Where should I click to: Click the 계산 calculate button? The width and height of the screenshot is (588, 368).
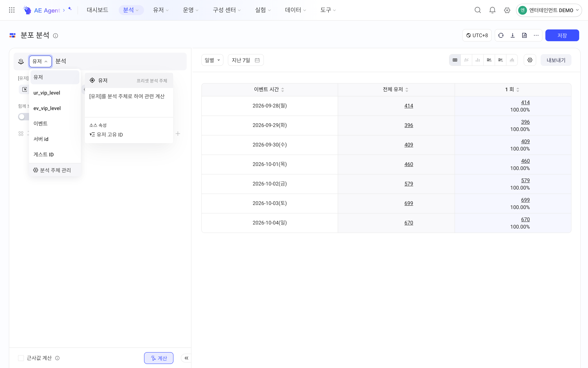[x=159, y=358]
